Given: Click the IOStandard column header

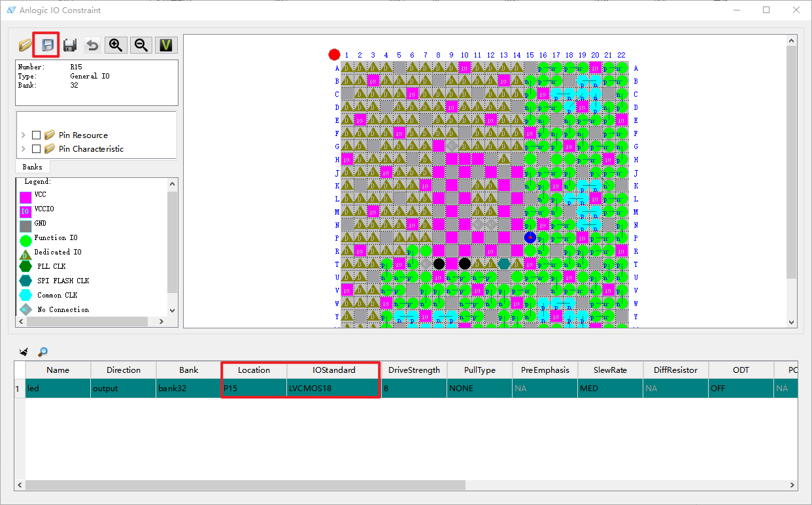Looking at the screenshot, I should coord(334,370).
